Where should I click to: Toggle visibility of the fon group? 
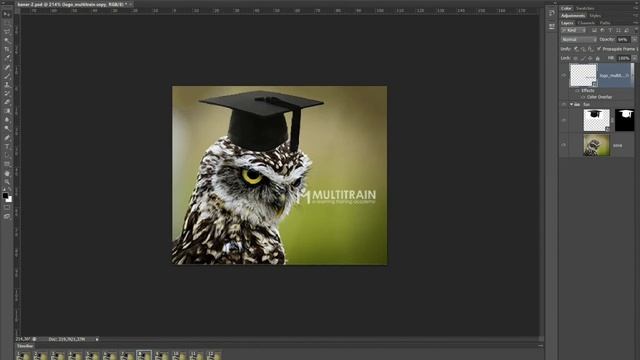tap(564, 104)
